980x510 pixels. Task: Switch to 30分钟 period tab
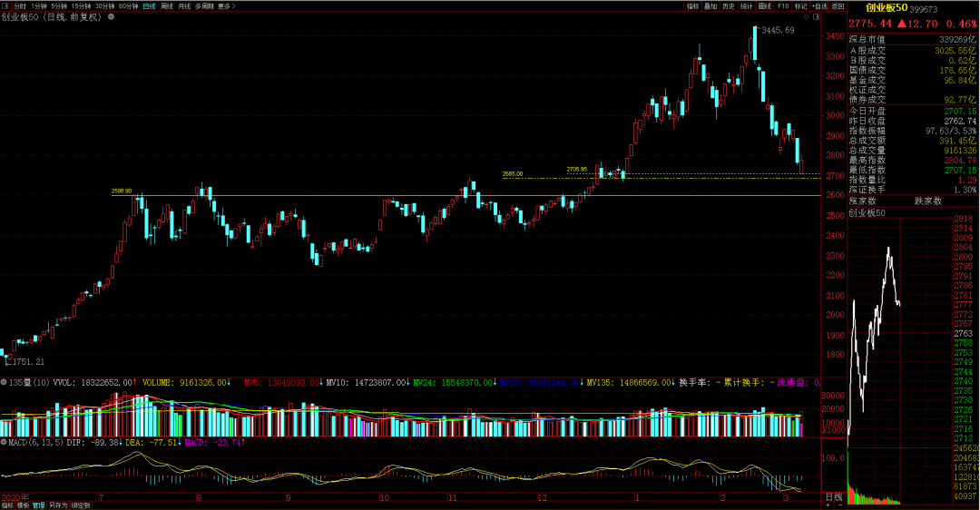click(x=105, y=6)
